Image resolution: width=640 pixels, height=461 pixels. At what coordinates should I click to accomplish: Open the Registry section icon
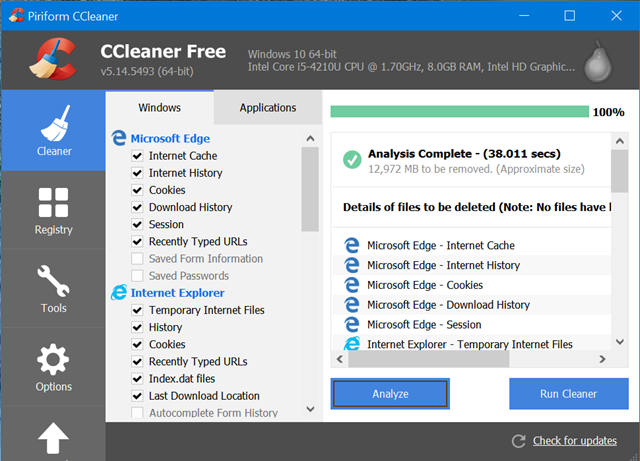(53, 203)
